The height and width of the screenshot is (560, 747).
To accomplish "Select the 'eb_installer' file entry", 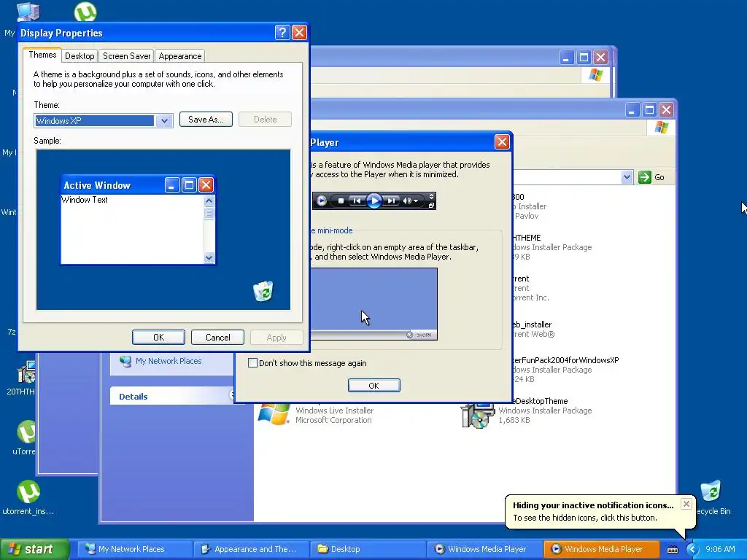I will [x=532, y=324].
